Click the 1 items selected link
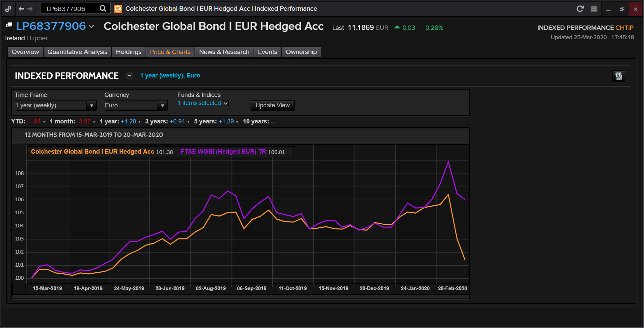This screenshot has height=328, width=644. click(199, 103)
